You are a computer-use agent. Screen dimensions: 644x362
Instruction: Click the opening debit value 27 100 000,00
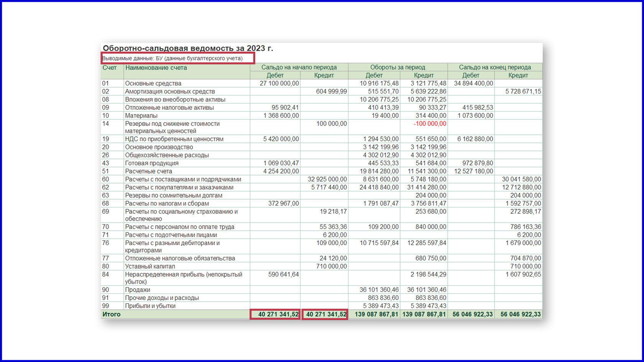pyautogui.click(x=279, y=84)
